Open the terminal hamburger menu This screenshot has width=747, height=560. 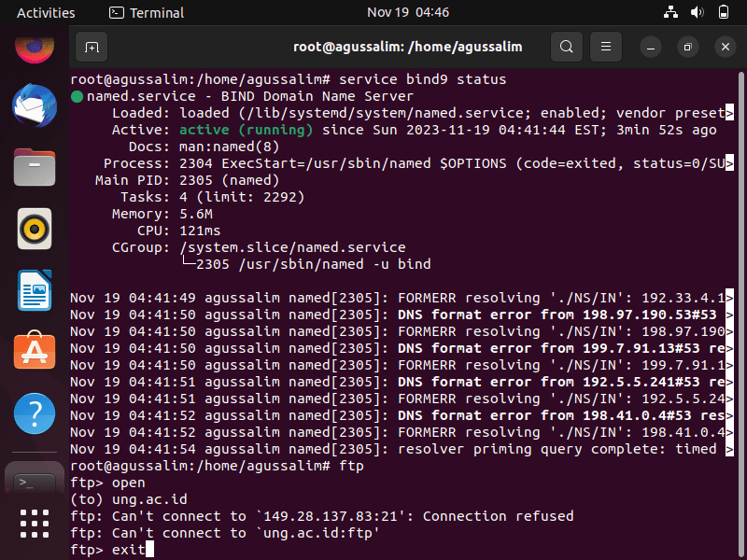coord(605,47)
